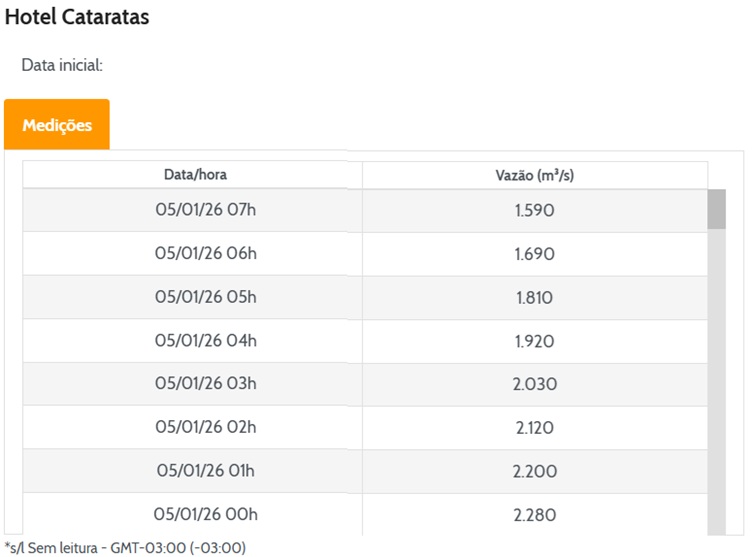Click the scrollbar track below the thumb
This screenshot has width=752, height=557.
[x=716, y=380]
